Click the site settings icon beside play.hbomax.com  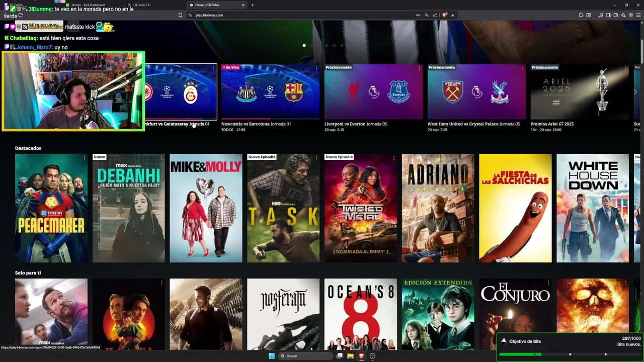coord(190,15)
